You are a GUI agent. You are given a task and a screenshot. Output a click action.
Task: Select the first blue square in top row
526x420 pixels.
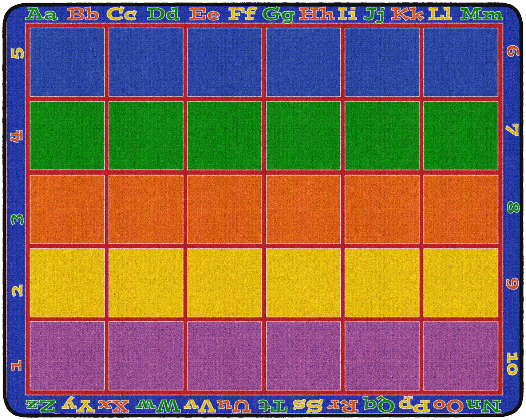(x=67, y=62)
